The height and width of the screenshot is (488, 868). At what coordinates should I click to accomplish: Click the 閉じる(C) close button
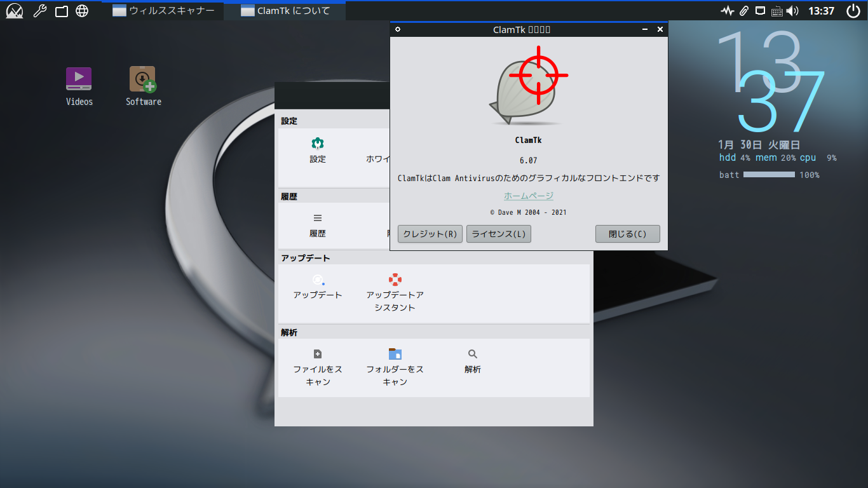point(628,234)
